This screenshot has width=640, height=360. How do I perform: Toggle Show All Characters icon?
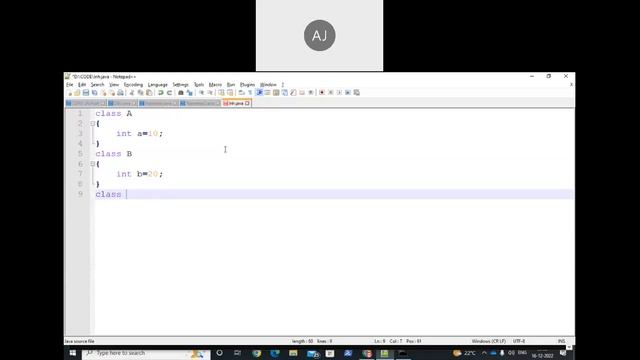[250, 93]
